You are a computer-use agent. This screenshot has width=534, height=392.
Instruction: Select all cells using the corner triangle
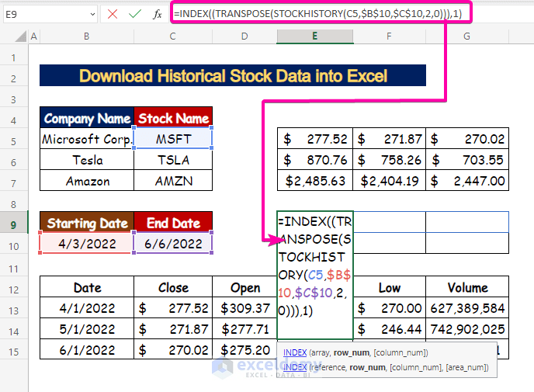pos(21,36)
